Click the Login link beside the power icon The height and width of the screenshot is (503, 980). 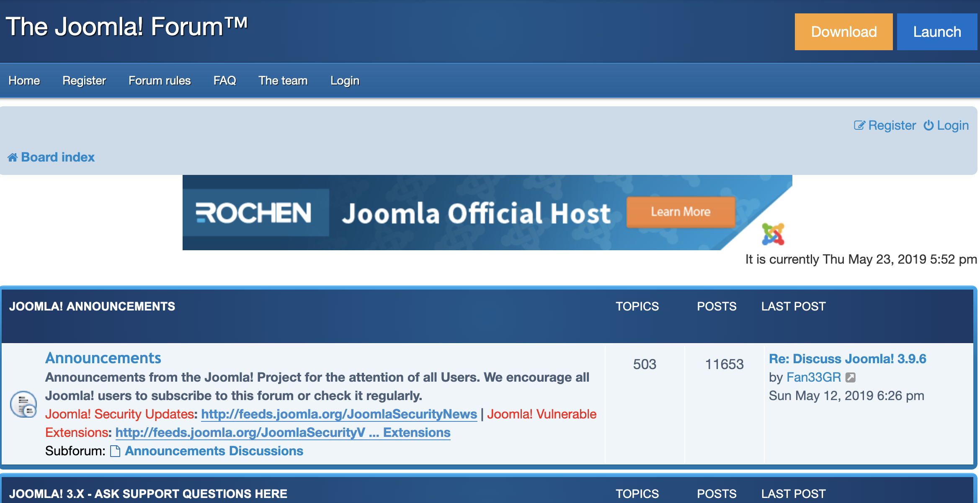point(953,125)
